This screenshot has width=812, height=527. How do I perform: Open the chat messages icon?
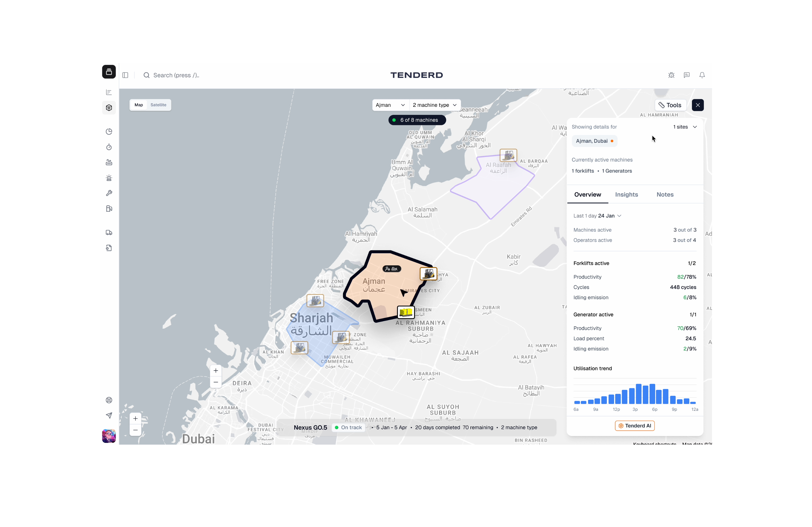686,75
